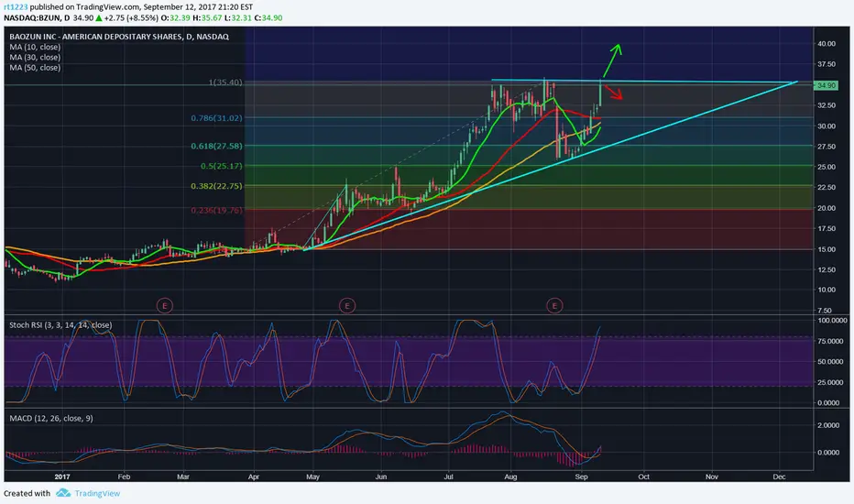Click the H:35.67 high value
854x504 pixels.
(x=207, y=18)
